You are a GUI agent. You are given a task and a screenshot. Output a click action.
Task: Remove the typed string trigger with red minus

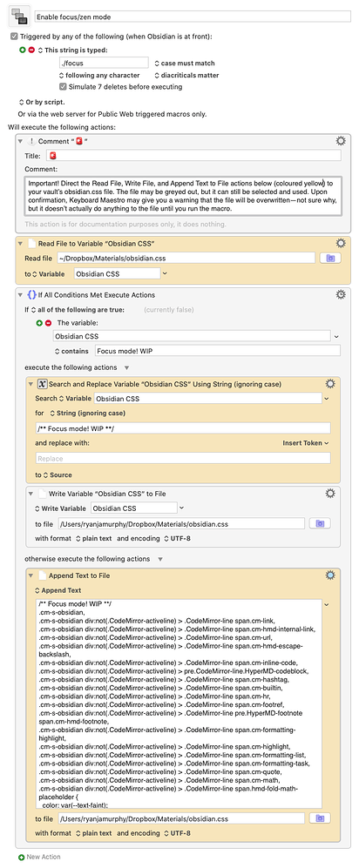click(x=31, y=50)
